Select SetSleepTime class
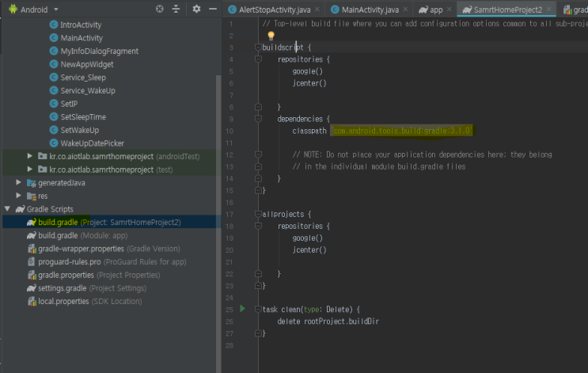 click(83, 116)
